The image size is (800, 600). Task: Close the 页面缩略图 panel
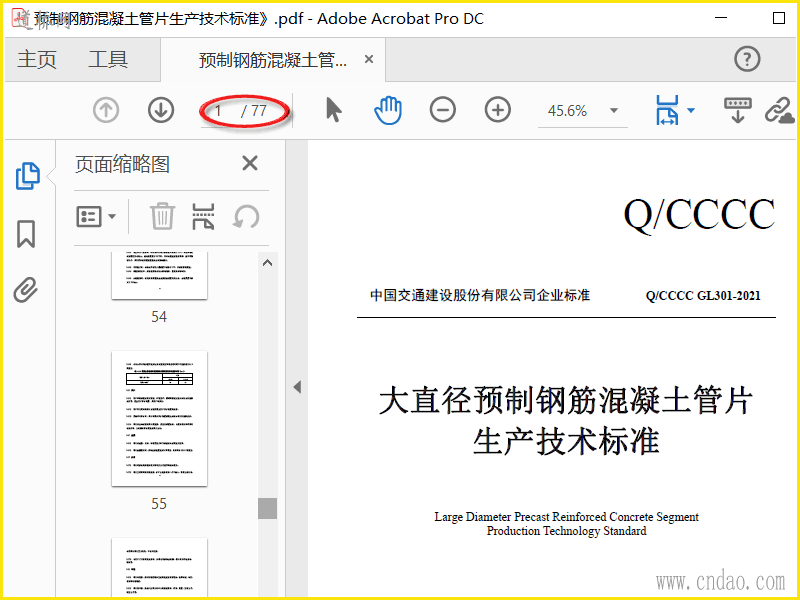pos(249,164)
